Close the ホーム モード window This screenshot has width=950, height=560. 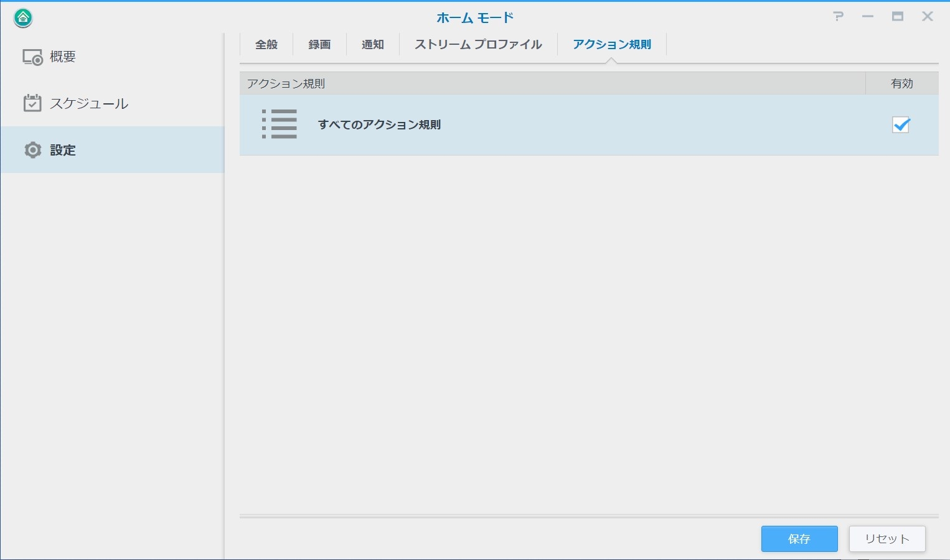tap(927, 17)
